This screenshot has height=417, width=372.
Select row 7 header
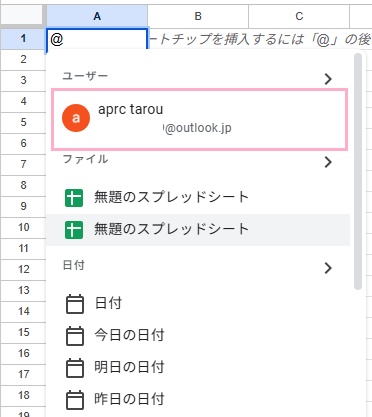click(x=23, y=164)
